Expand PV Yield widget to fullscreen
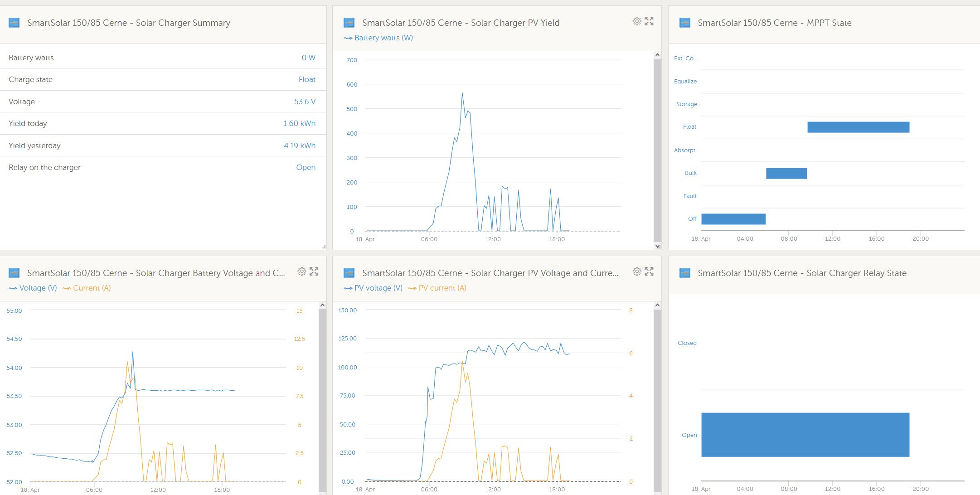Viewport: 980px width, 495px height. tap(649, 21)
